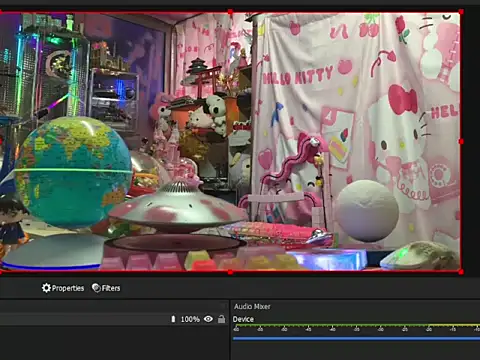This screenshot has height=360, width=480.
Task: Click the right-middle red resize handle
Action: click(461, 142)
